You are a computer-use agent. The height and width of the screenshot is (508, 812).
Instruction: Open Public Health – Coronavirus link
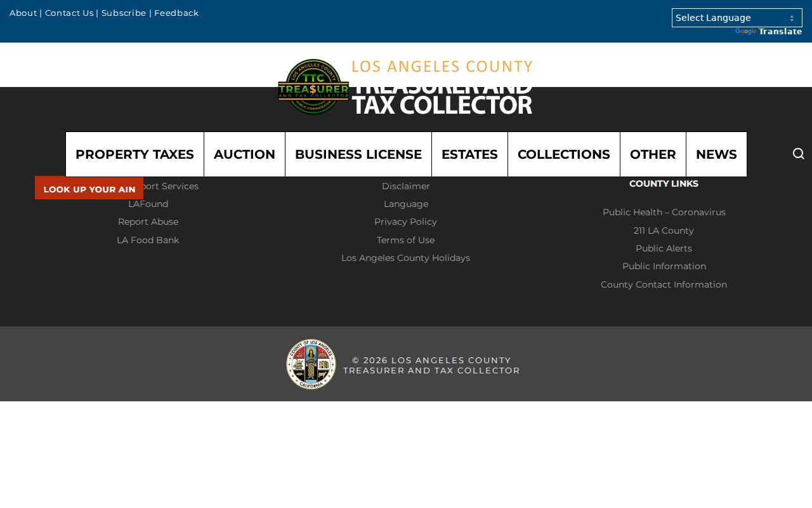(x=664, y=212)
